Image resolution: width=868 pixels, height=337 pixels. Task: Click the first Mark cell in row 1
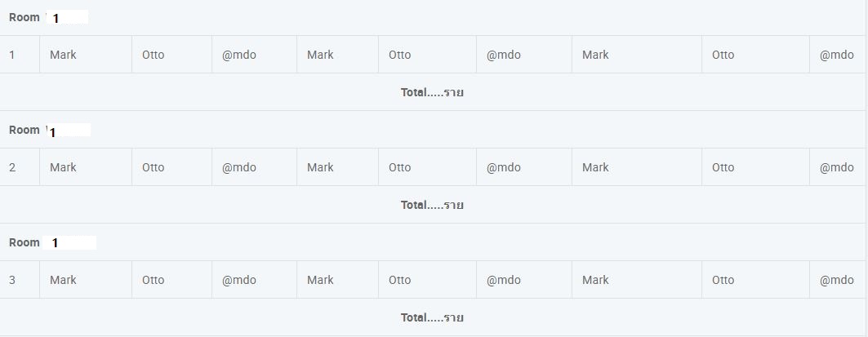[x=86, y=55]
